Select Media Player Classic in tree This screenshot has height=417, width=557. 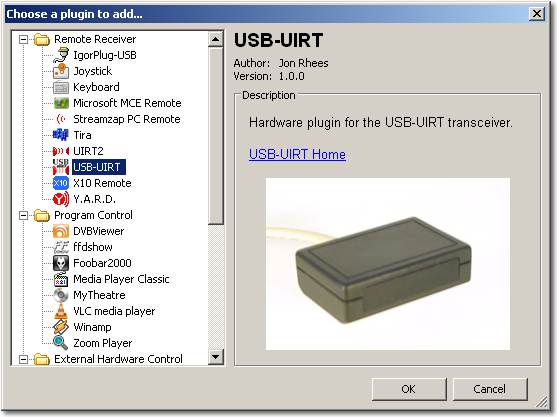point(121,279)
